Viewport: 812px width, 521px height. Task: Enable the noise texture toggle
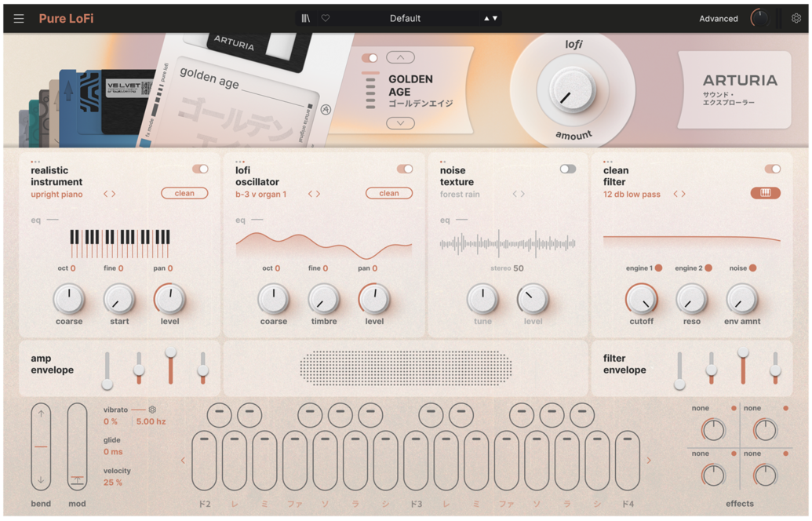pyautogui.click(x=567, y=169)
